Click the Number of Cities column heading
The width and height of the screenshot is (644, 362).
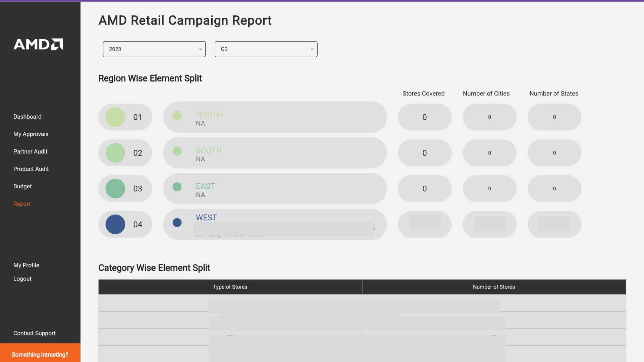pos(486,94)
